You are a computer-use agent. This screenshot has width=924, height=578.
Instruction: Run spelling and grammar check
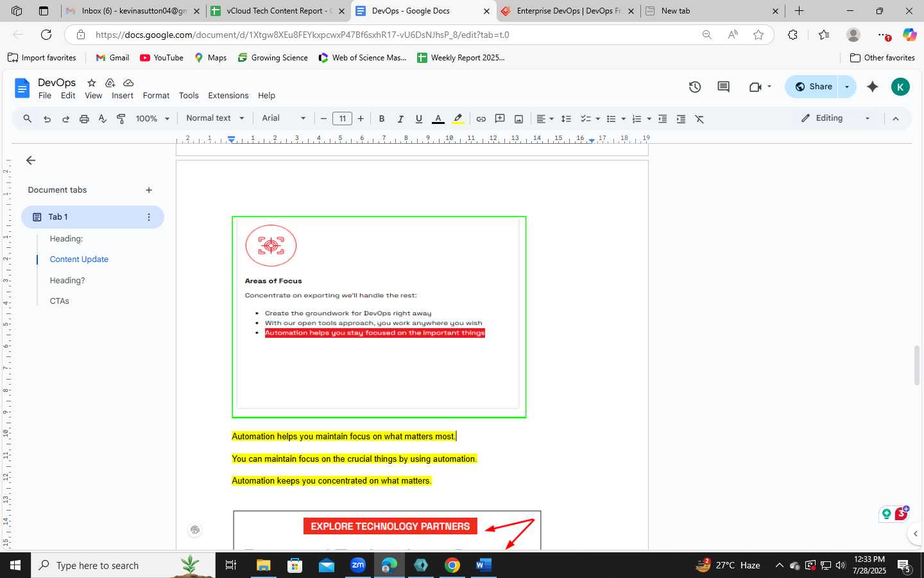102,119
